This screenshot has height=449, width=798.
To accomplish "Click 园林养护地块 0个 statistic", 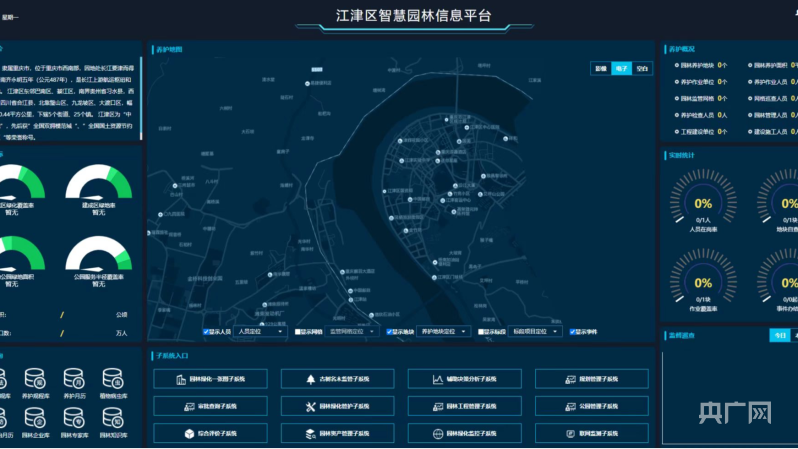I will (x=701, y=65).
